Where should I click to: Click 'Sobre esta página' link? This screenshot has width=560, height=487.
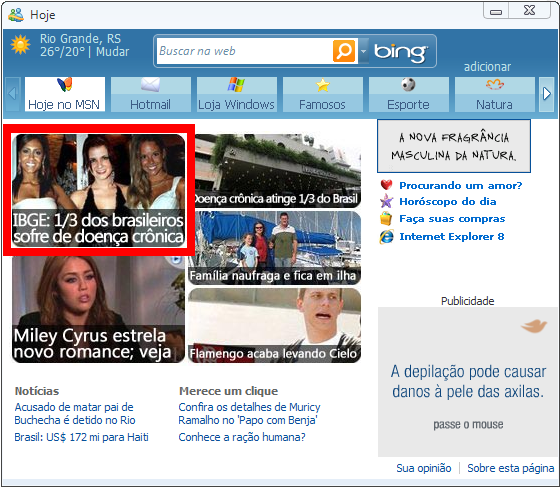coord(511,468)
